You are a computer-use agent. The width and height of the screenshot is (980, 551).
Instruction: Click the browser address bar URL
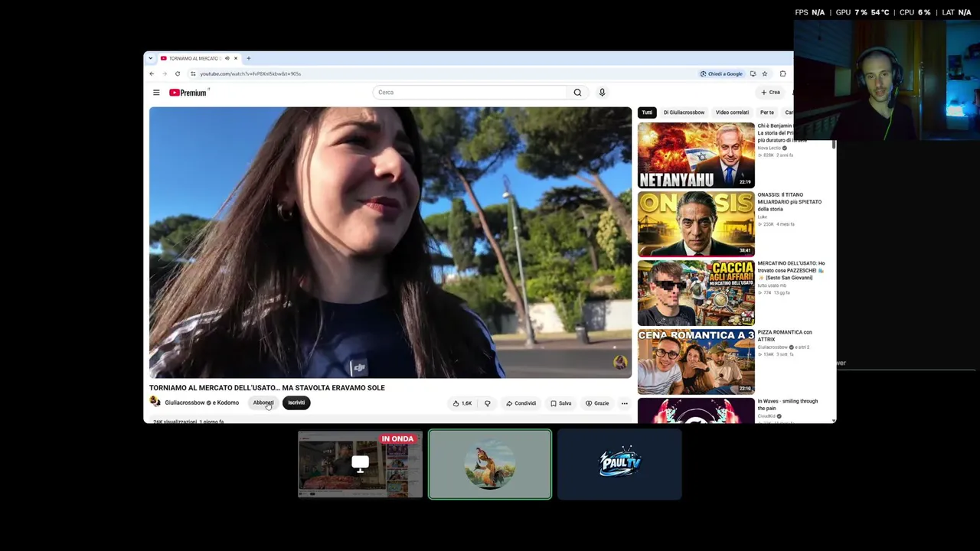point(250,73)
